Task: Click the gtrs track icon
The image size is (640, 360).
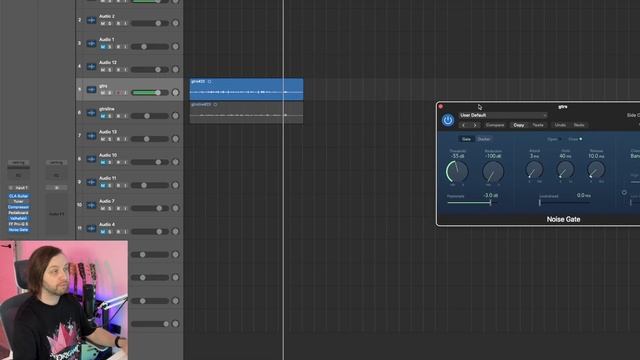Action: [x=91, y=89]
